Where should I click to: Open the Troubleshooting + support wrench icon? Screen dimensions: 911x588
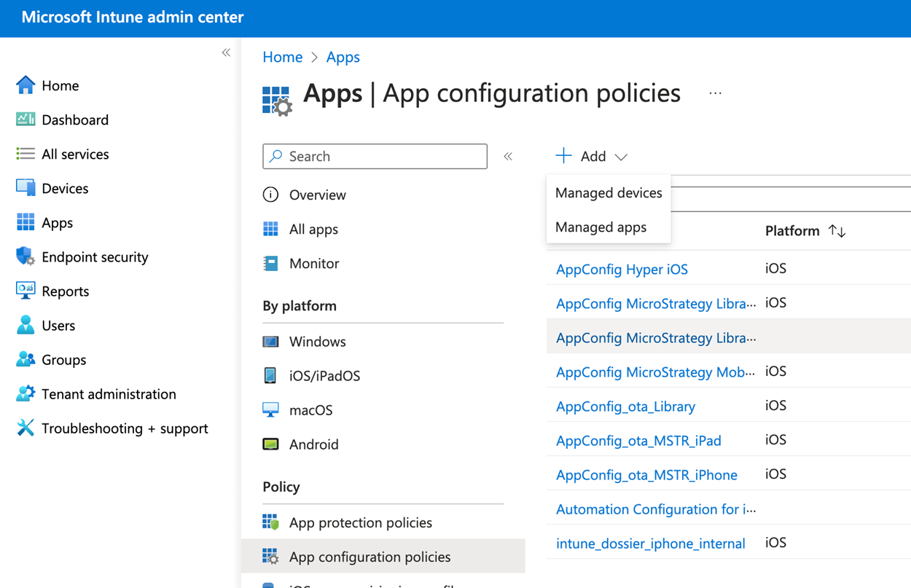pos(26,428)
